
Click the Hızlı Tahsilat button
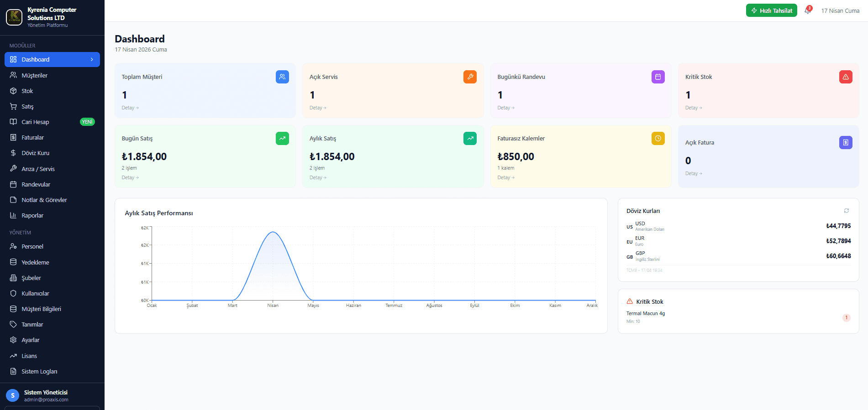771,10
